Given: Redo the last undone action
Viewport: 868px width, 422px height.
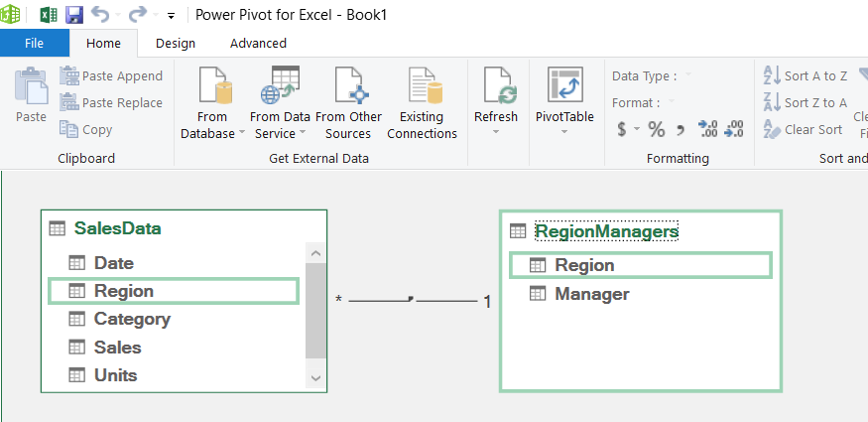Looking at the screenshot, I should pyautogui.click(x=138, y=14).
